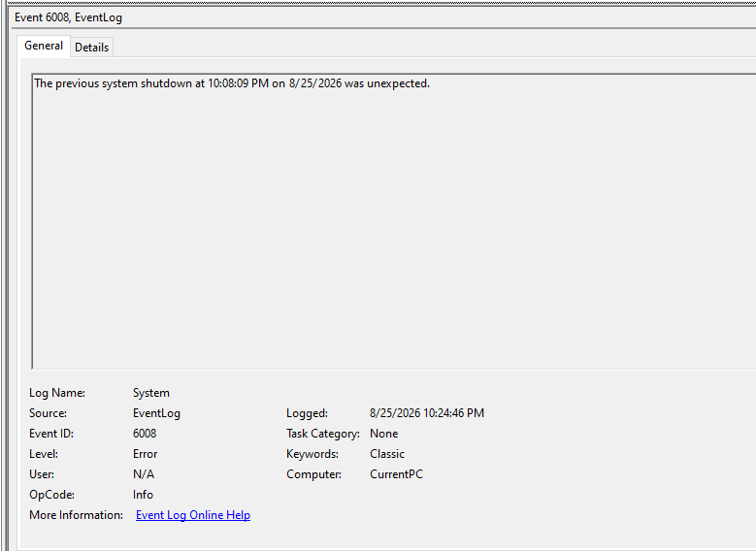Screen dimensions: 756x551
Task: Click the unexpected shutdown description text
Action: 232,83
